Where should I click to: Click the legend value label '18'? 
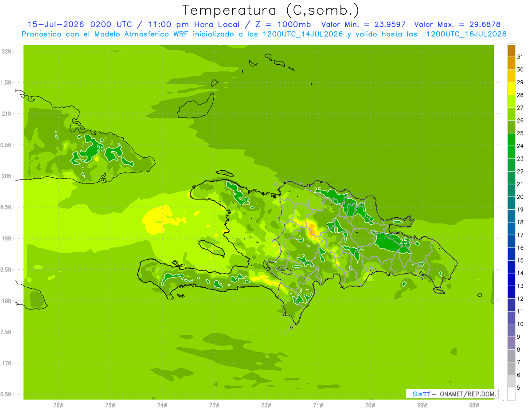pyautogui.click(x=520, y=222)
